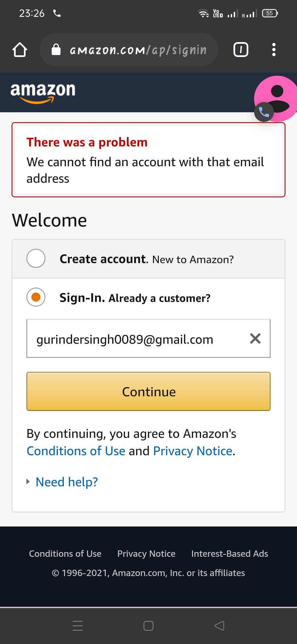Open recent apps navigation icon
This screenshot has width=297, height=644.
tap(78, 626)
